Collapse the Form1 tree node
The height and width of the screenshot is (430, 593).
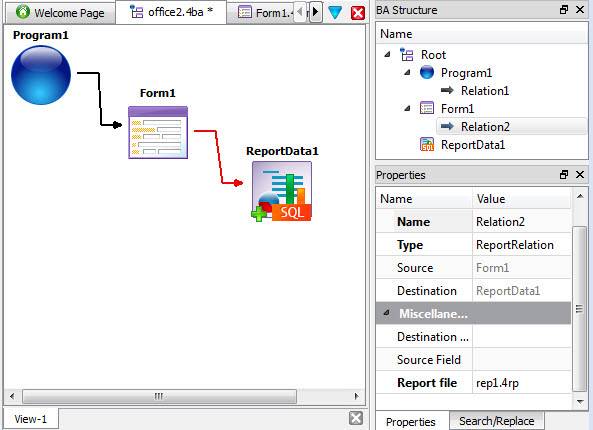pos(407,109)
